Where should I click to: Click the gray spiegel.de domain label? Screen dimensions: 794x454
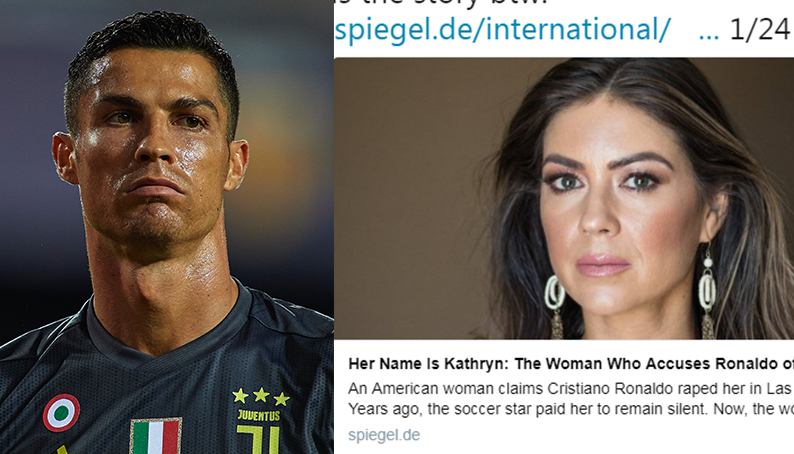point(384,435)
